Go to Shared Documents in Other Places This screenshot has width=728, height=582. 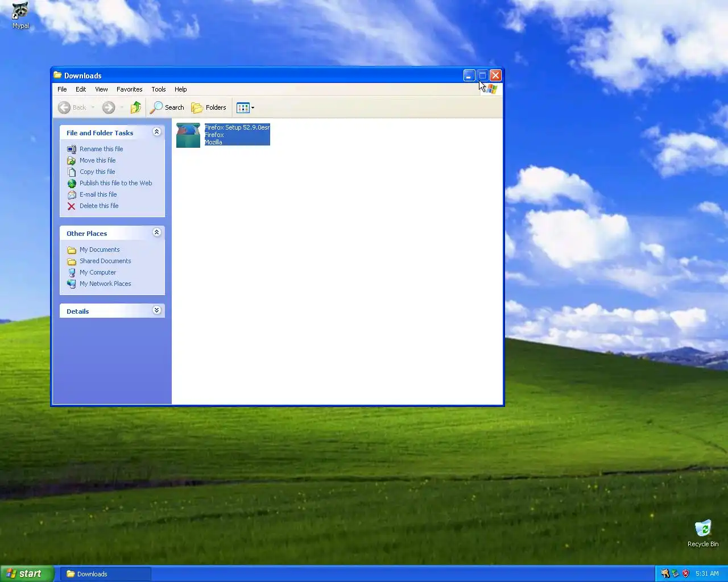tap(105, 261)
